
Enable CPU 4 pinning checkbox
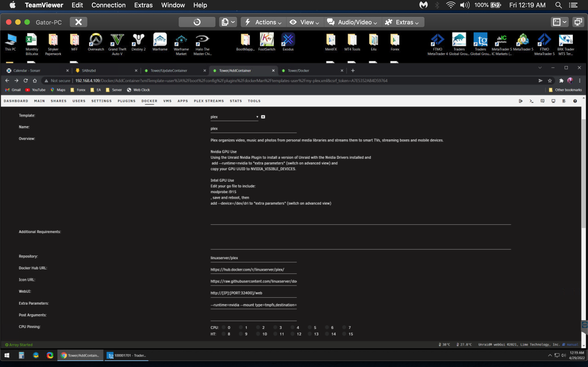tap(293, 327)
